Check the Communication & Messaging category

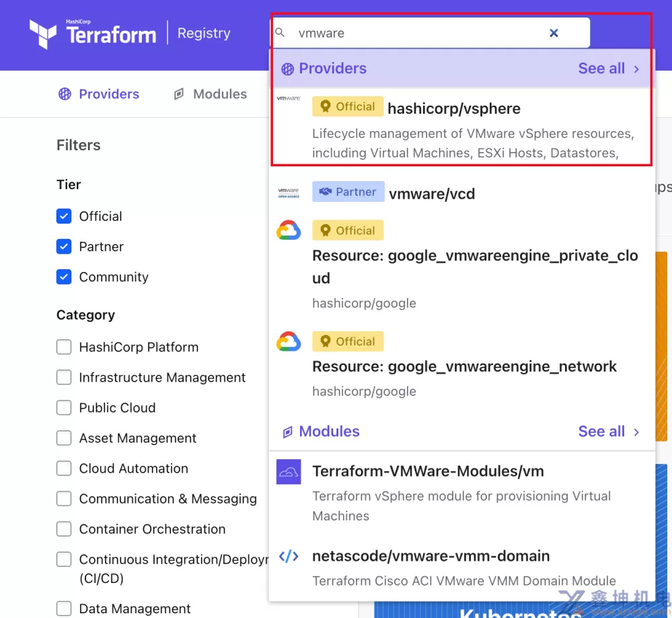tap(64, 499)
